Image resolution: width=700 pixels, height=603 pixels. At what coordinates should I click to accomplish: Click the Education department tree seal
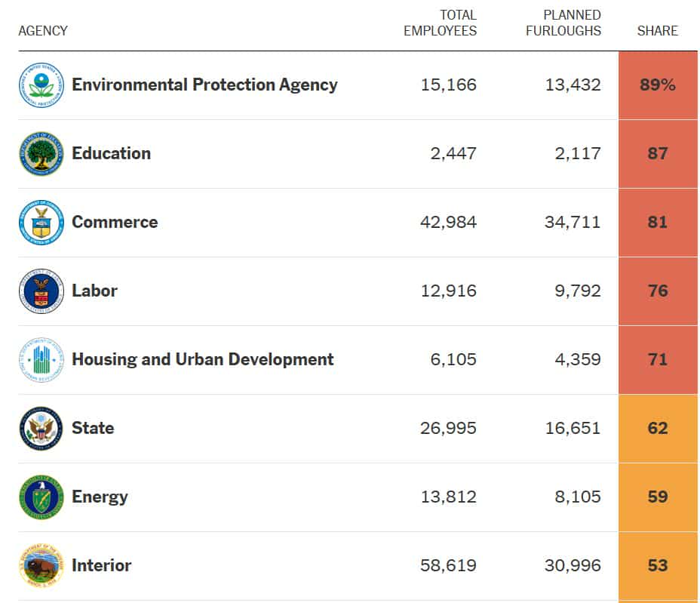(41, 154)
